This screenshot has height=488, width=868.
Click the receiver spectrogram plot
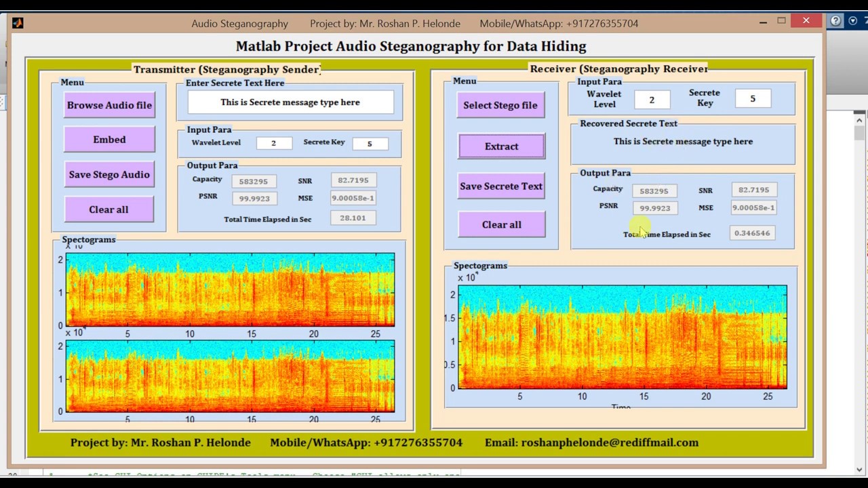pos(623,337)
